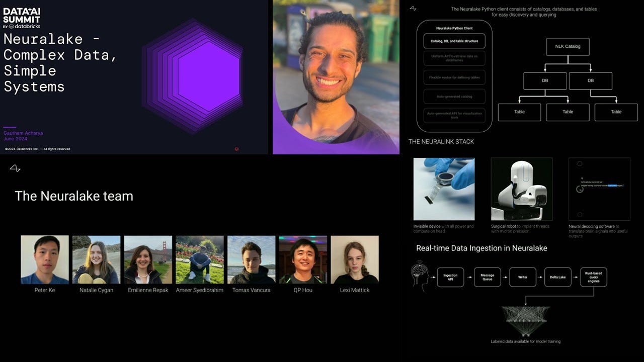Click the Databricks copyright notice
Viewport: 644px width, 362px height.
38,149
